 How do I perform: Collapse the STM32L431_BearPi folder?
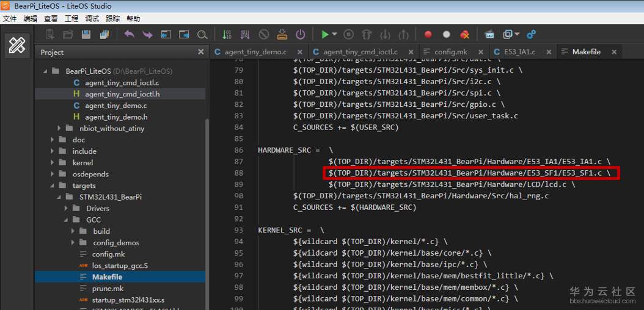click(59, 197)
